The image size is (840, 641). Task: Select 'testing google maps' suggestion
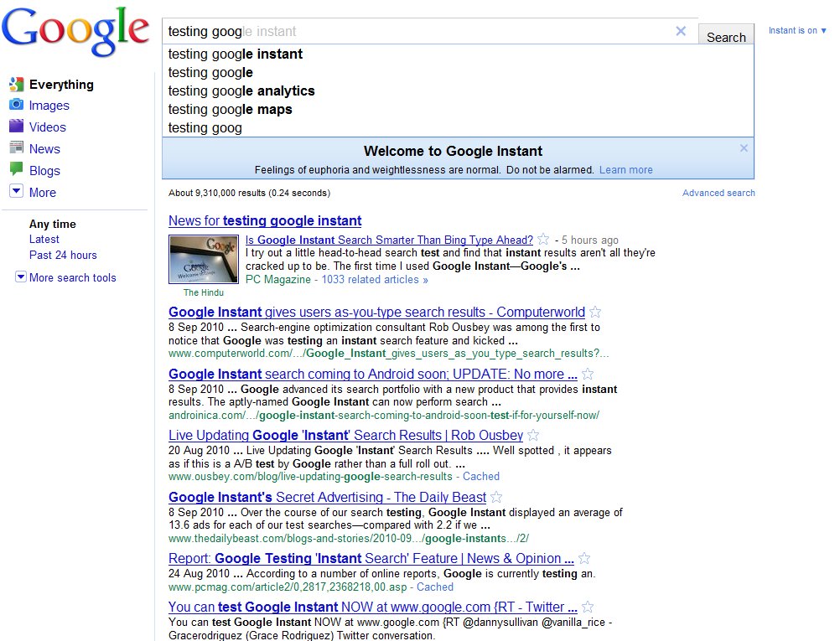click(x=231, y=110)
